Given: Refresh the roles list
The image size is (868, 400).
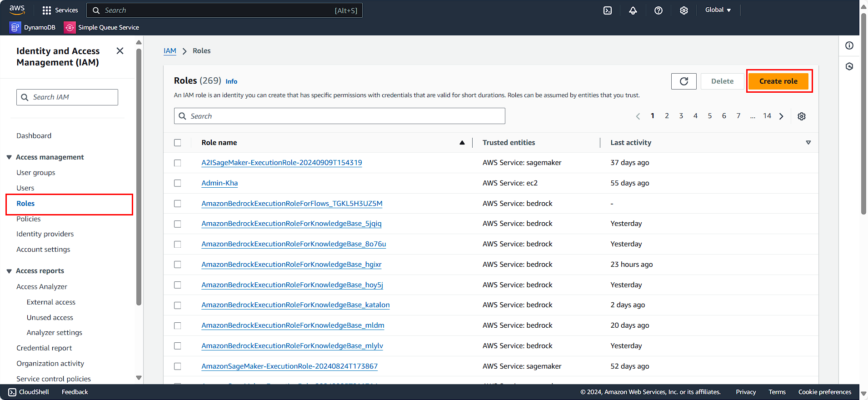Looking at the screenshot, I should pos(683,81).
